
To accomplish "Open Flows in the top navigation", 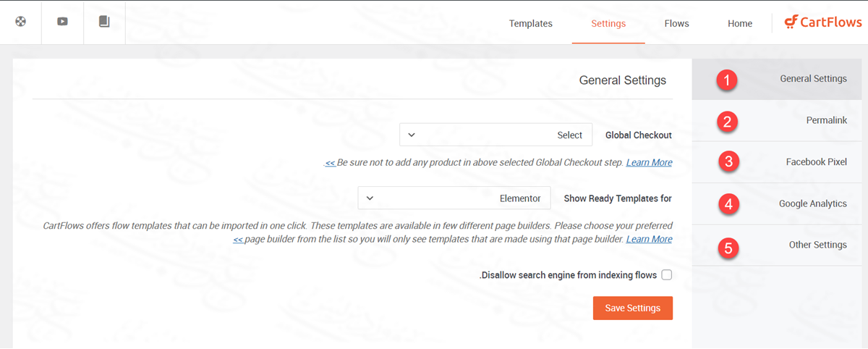I will 676,23.
